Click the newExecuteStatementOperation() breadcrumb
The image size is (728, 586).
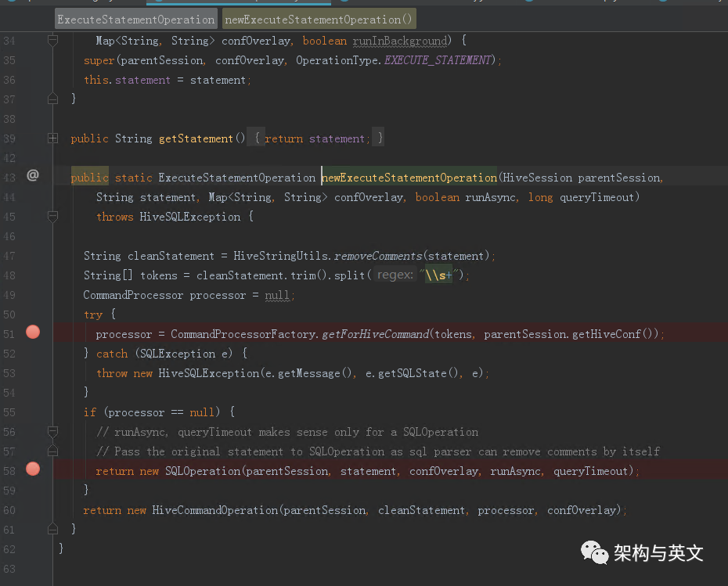pos(319,20)
